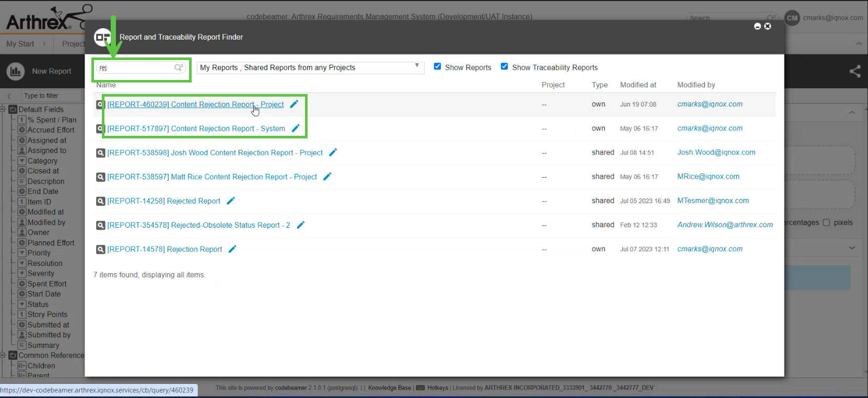Screen dimensions: 868x398
Task: Select the Story Points field in tree
Action: pyautogui.click(x=47, y=314)
